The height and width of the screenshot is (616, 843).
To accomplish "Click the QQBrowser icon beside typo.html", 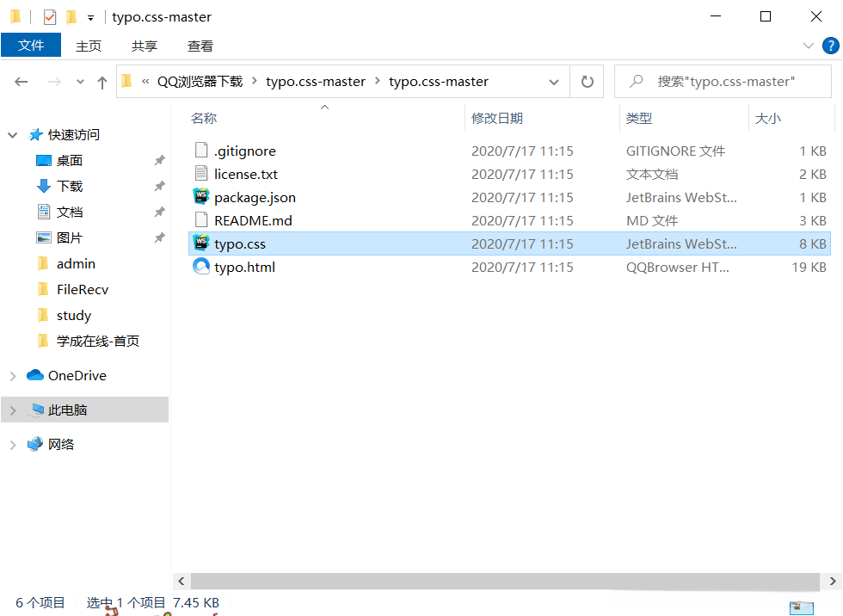I will tap(201, 266).
